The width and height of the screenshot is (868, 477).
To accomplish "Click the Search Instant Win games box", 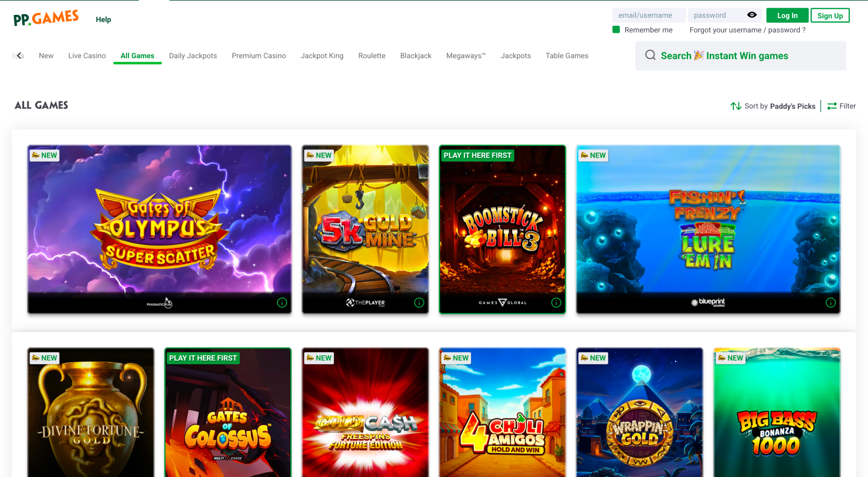I will (x=740, y=55).
